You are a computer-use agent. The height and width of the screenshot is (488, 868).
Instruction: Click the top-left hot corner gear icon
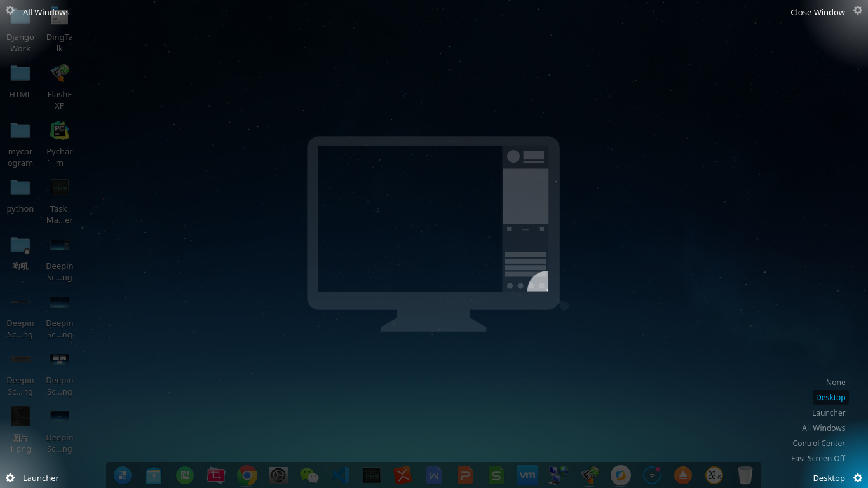10,10
